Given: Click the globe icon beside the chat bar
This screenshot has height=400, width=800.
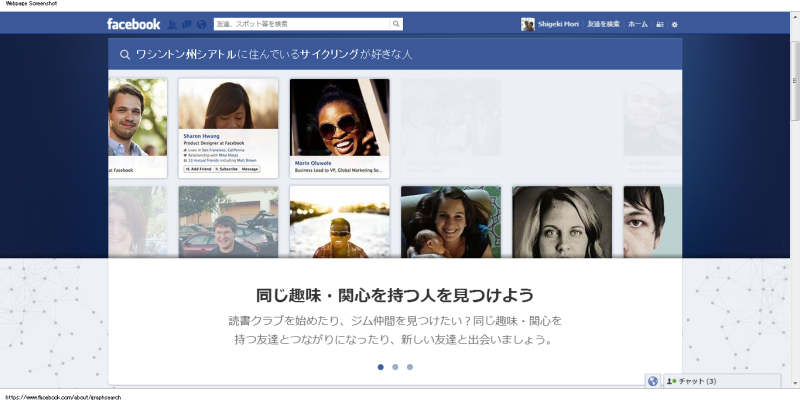Looking at the screenshot, I should pos(653,381).
